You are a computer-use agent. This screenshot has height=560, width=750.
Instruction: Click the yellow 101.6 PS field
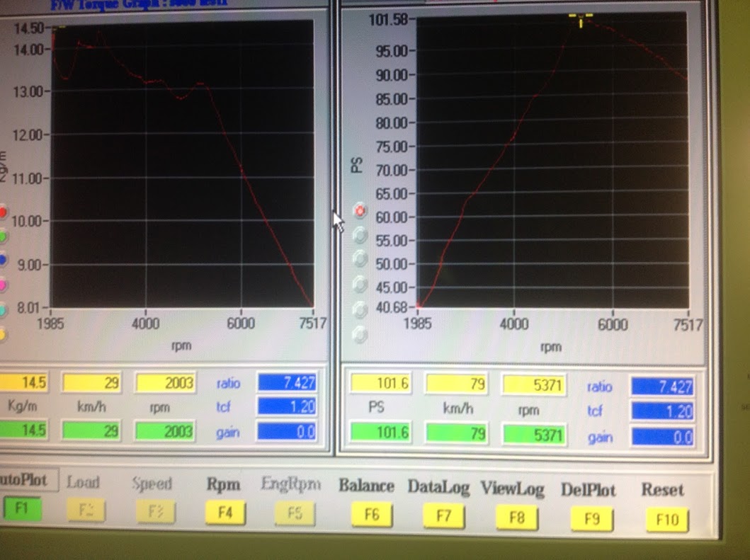coord(381,383)
